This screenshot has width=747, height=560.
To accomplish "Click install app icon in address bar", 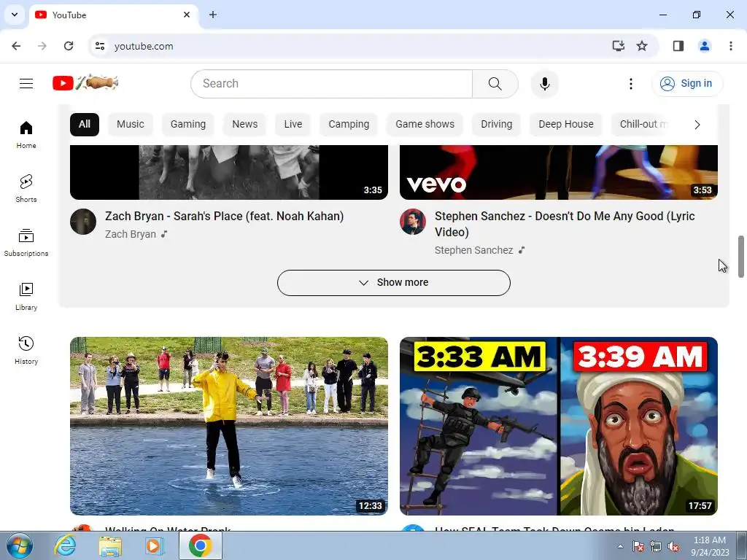I will point(618,46).
